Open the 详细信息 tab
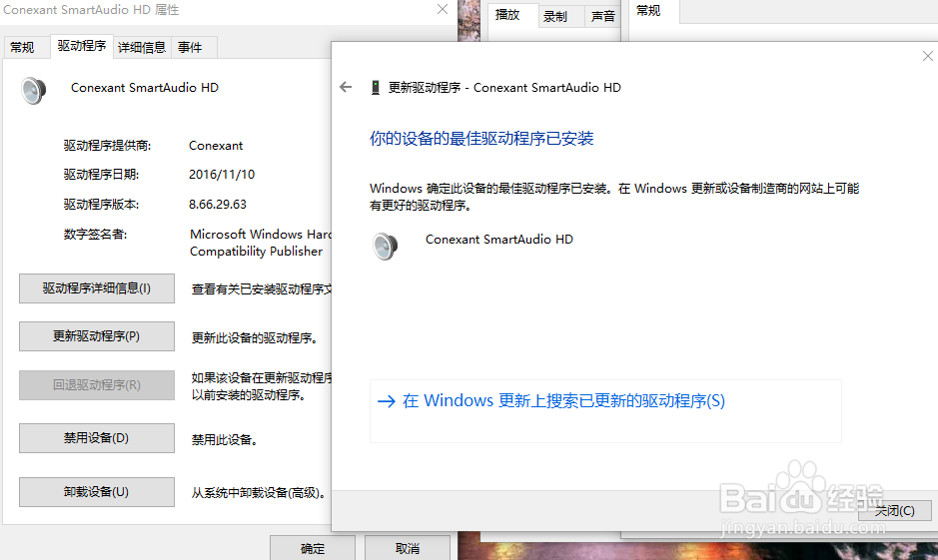Viewport: 938px width, 560px height. pyautogui.click(x=142, y=47)
